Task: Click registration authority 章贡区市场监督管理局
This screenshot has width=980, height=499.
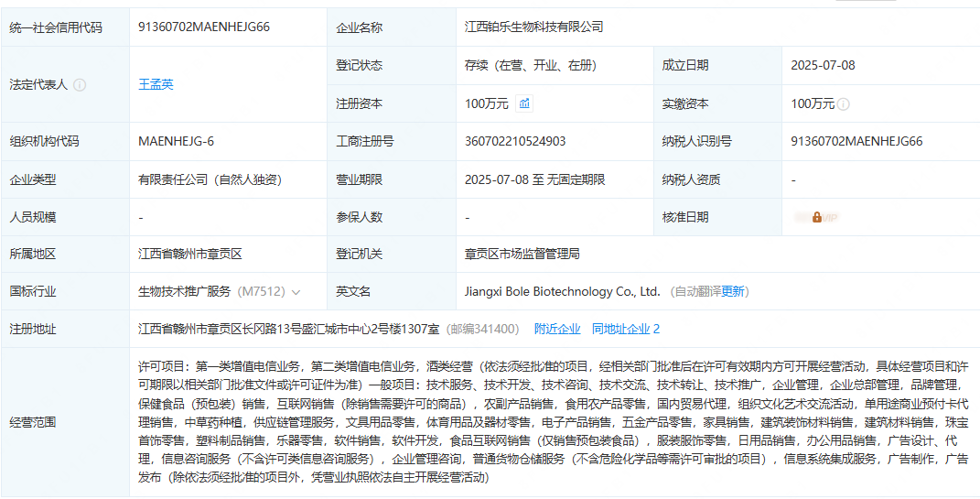Action: pyautogui.click(x=522, y=254)
